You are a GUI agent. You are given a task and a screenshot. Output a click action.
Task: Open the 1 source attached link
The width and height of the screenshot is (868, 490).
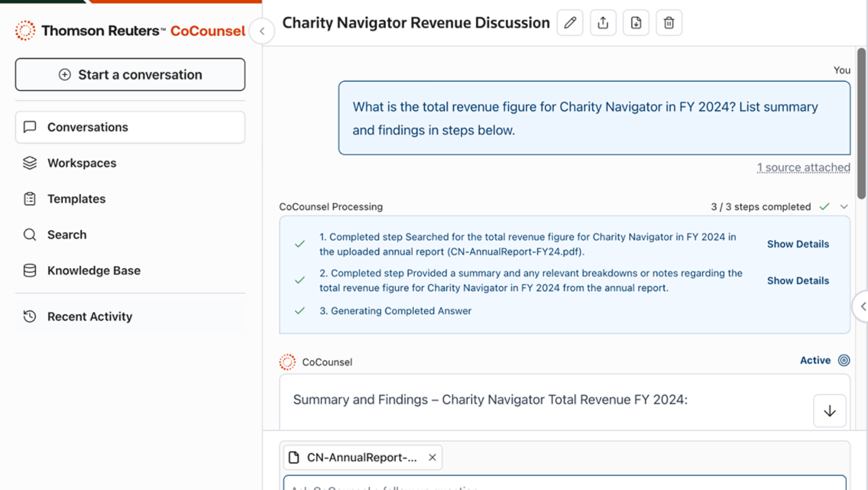click(x=803, y=168)
